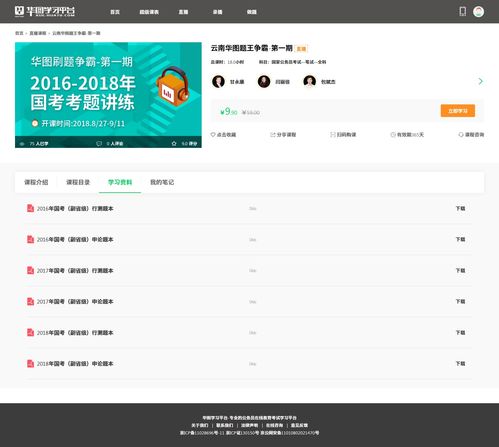This screenshot has width=499, height=447.
Task: Download 2017年国考 行测题本 via 下载
Action: tap(460, 270)
